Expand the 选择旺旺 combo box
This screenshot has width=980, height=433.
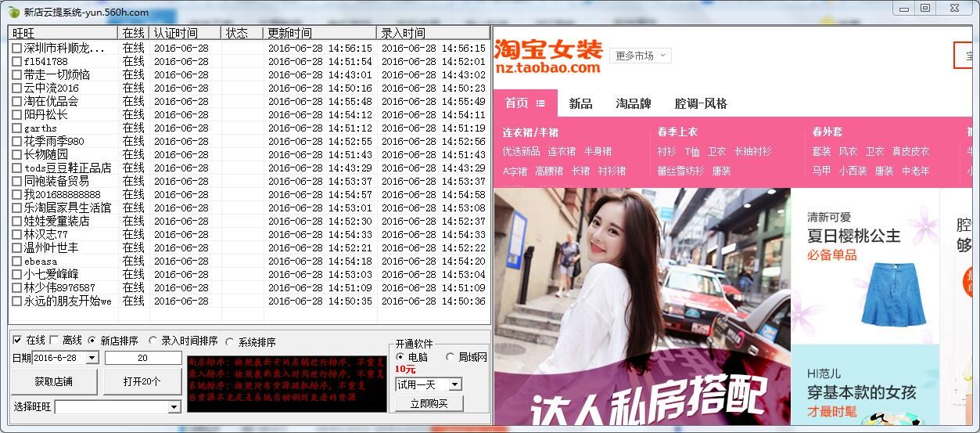(174, 407)
